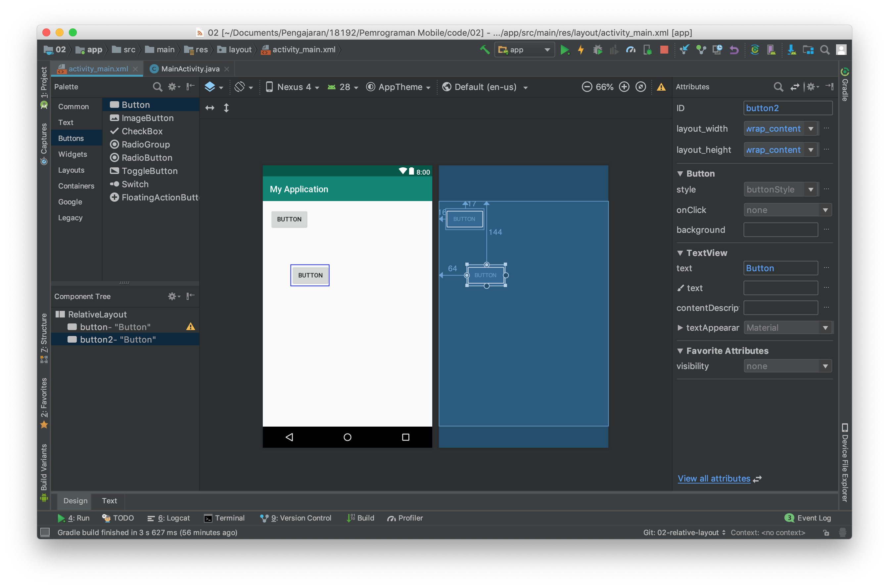Click the AVD Manager device icon
The image size is (889, 588).
[771, 50]
